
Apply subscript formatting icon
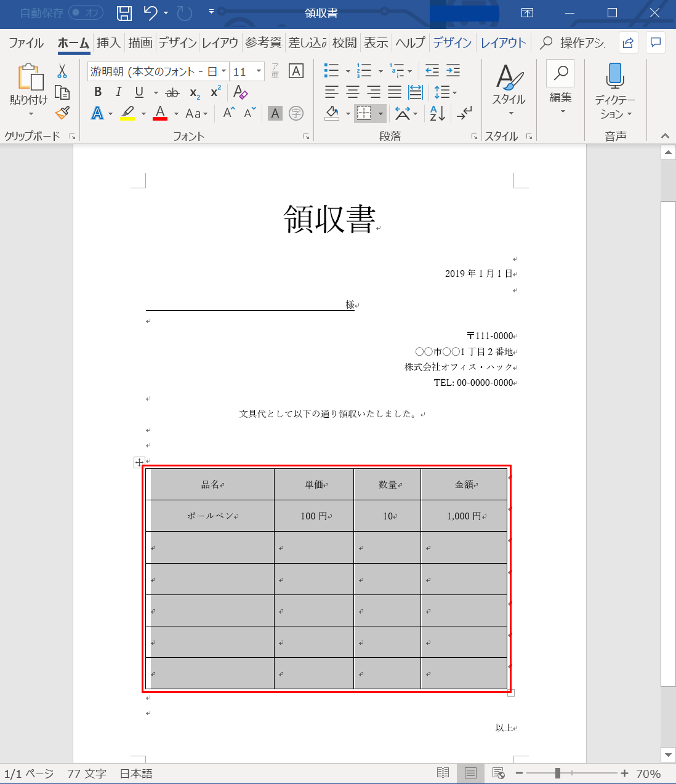(x=195, y=93)
